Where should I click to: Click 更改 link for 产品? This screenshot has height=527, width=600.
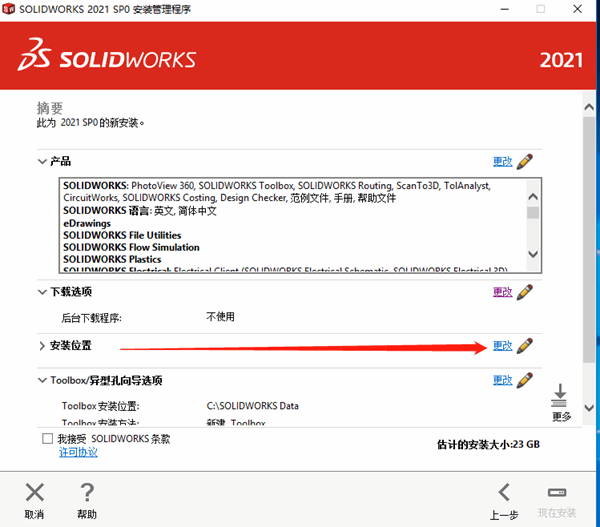[x=502, y=161]
